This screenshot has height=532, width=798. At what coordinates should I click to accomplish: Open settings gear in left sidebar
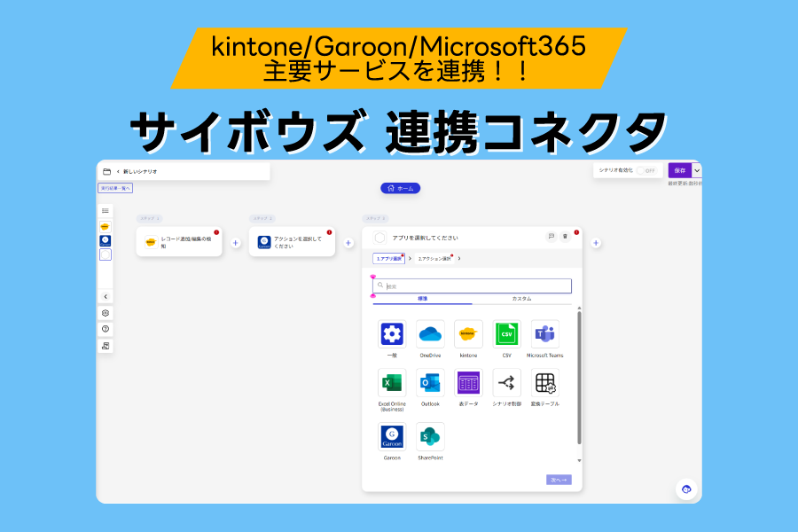[x=106, y=313]
